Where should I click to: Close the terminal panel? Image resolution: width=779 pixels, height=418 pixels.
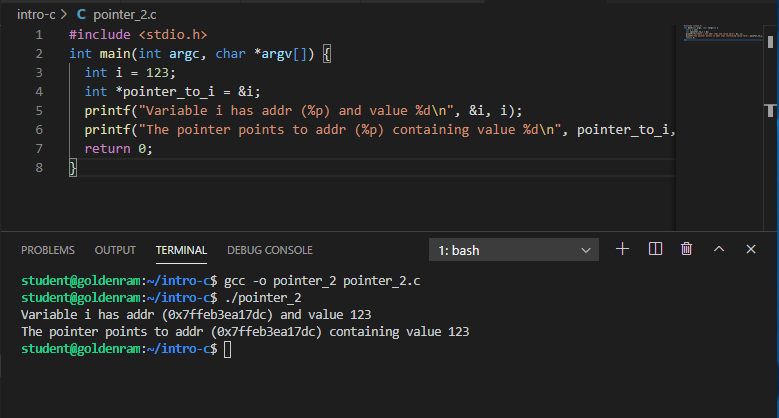tap(751, 249)
